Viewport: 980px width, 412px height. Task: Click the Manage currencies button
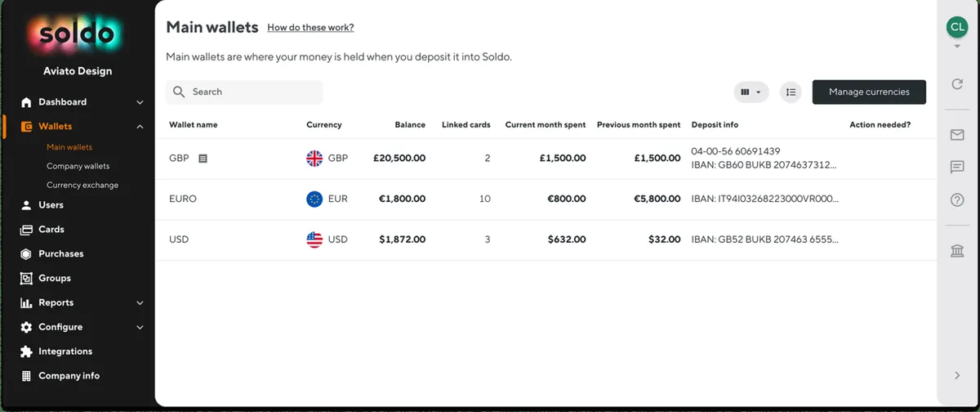(869, 92)
